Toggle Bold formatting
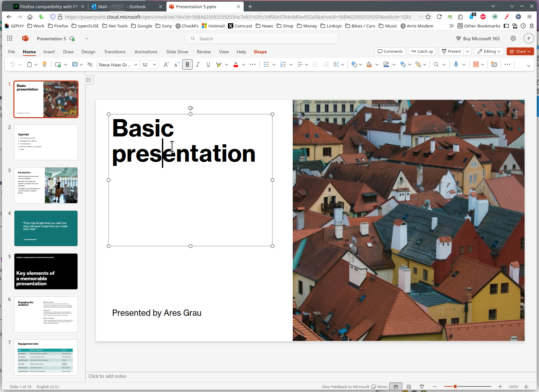This screenshot has width=539, height=392. (x=187, y=64)
